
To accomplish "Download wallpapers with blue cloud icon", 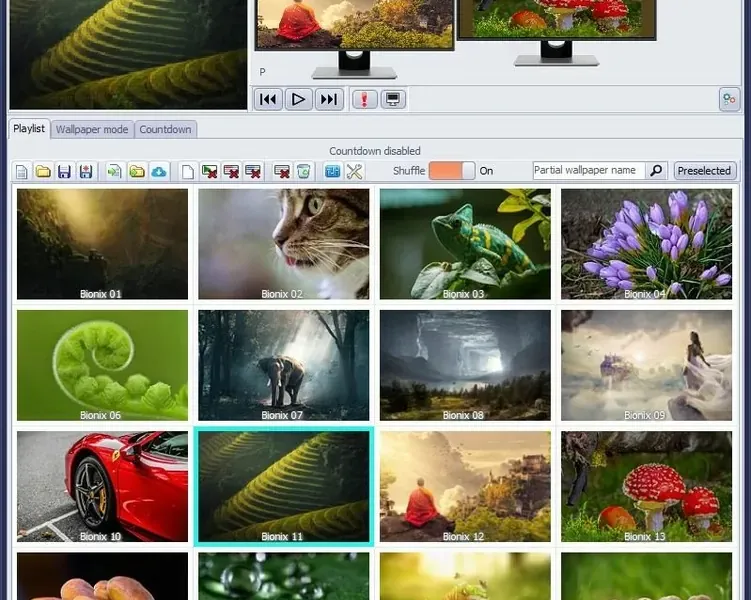I will tap(159, 171).
